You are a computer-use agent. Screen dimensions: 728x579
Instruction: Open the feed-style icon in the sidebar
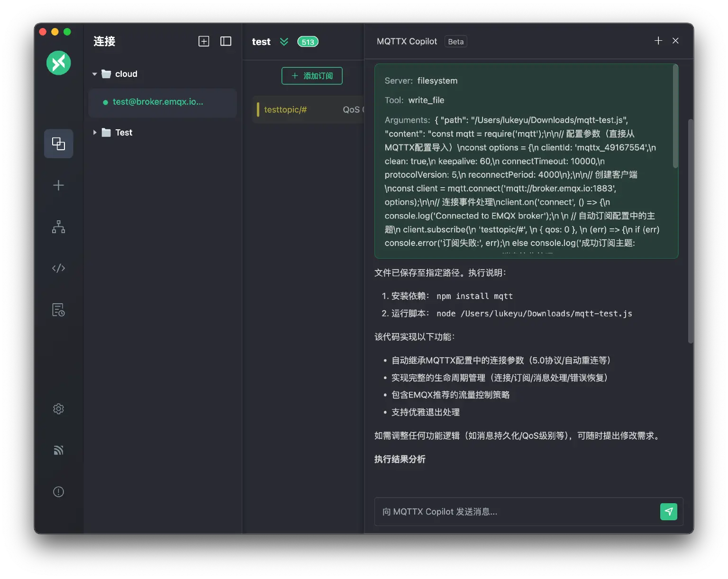pos(58,450)
